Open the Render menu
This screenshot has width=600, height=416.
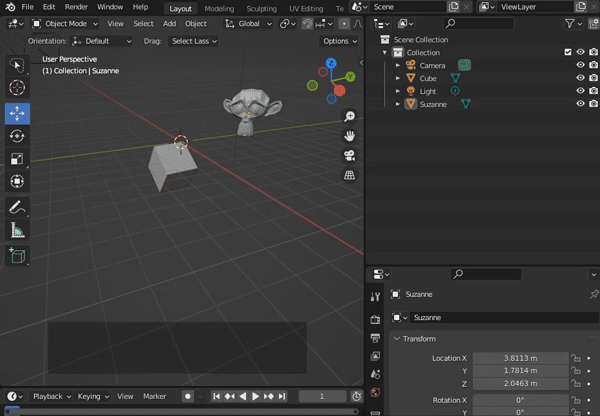click(76, 7)
